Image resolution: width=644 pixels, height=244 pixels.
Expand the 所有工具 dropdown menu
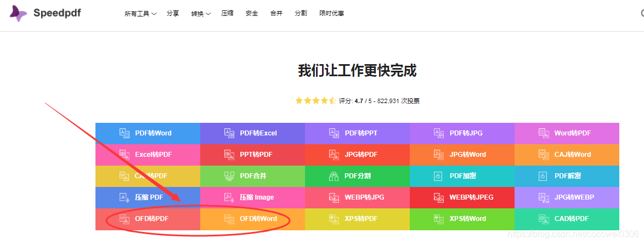pyautogui.click(x=140, y=14)
